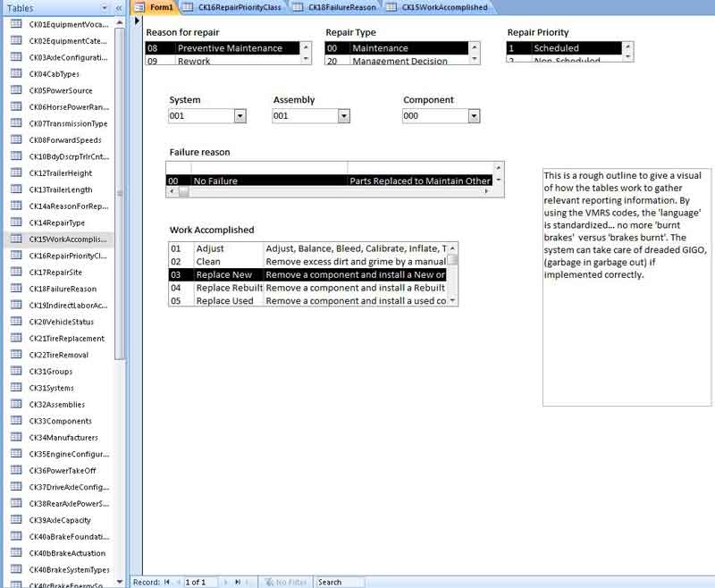Collapse the navigation pane with the chevrons

(x=119, y=8)
